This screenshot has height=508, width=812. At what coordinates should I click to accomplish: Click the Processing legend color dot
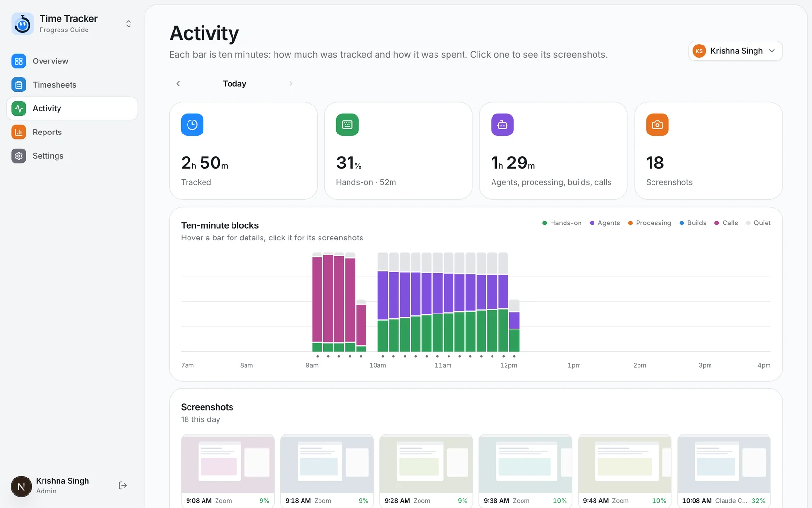point(630,223)
